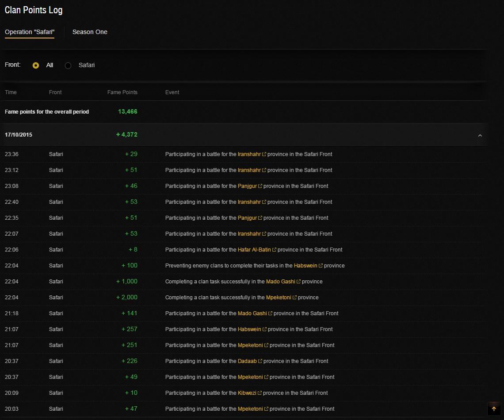Click external link icon next to Dadaab

click(260, 361)
